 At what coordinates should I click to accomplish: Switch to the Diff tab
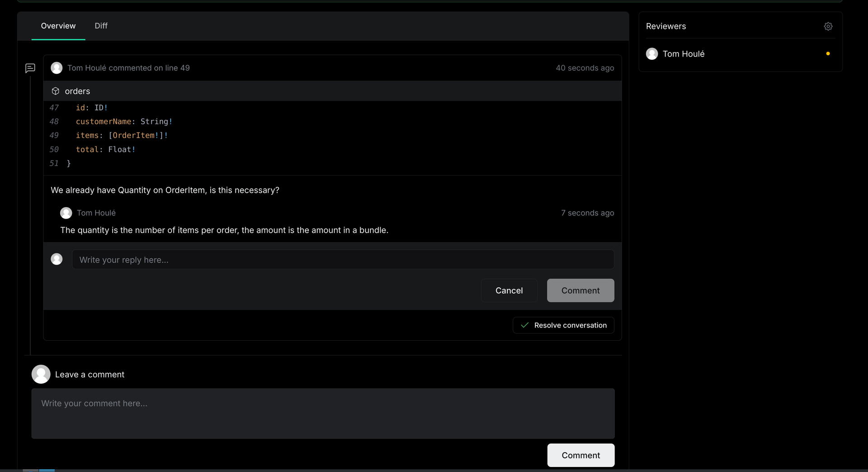[101, 26]
